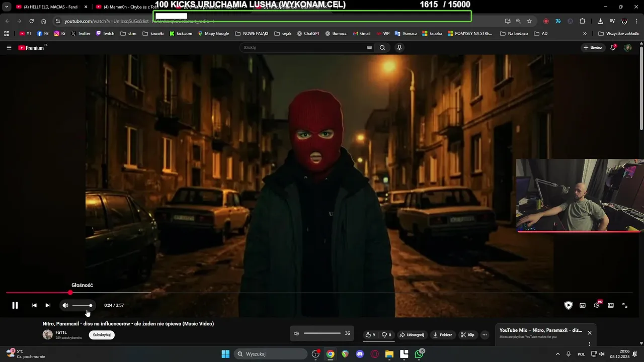
Task: Open the kick.com bookmark
Action: coord(181,34)
